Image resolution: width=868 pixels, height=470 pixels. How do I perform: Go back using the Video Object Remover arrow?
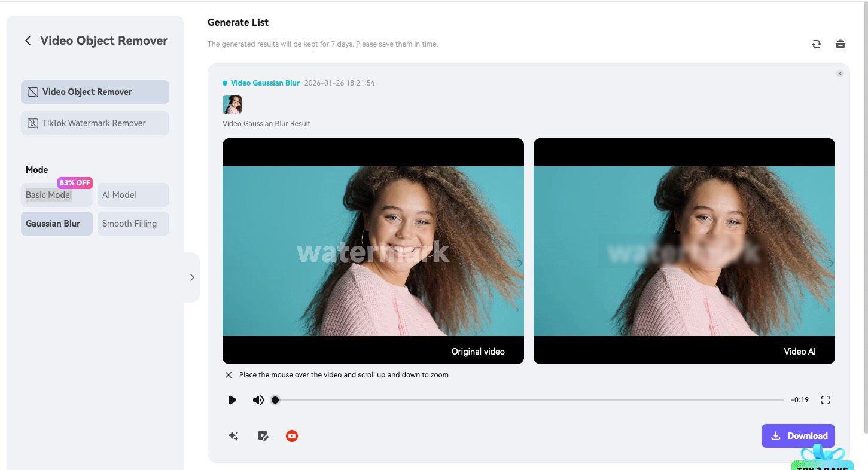pyautogui.click(x=28, y=40)
